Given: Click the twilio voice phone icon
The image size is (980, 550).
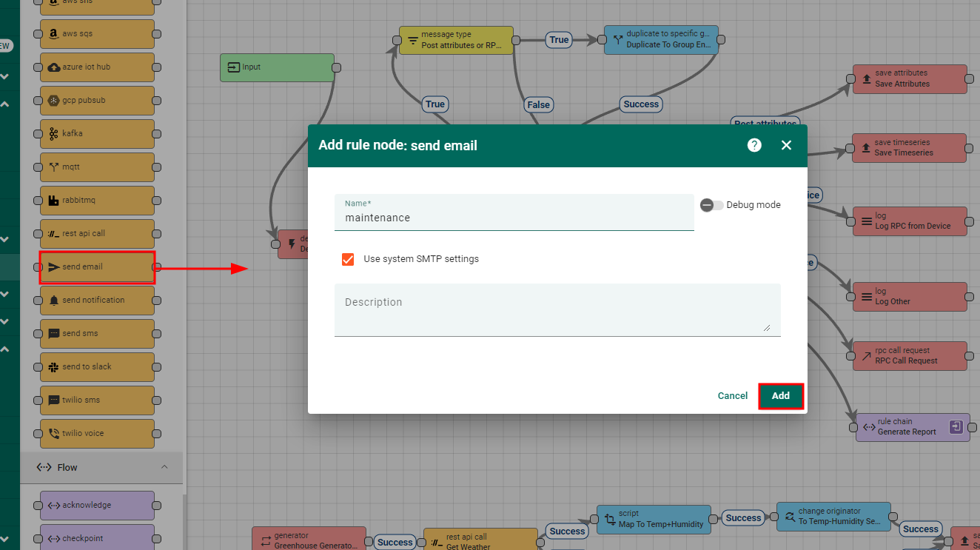Looking at the screenshot, I should pos(53,434).
